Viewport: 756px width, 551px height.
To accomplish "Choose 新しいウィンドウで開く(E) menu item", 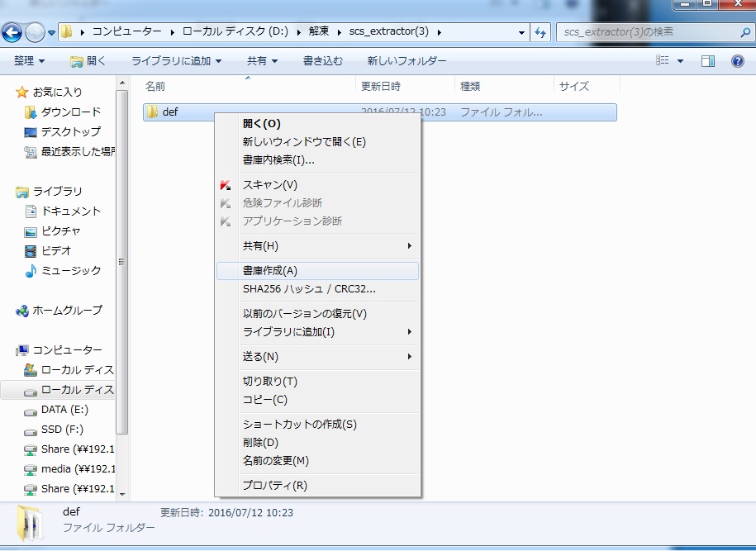I will 318,142.
